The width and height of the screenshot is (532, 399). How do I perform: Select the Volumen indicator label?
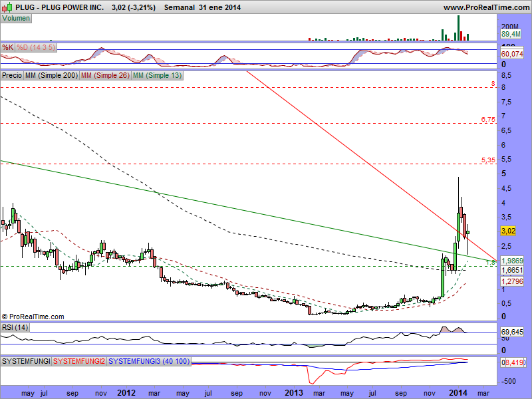[x=16, y=19]
